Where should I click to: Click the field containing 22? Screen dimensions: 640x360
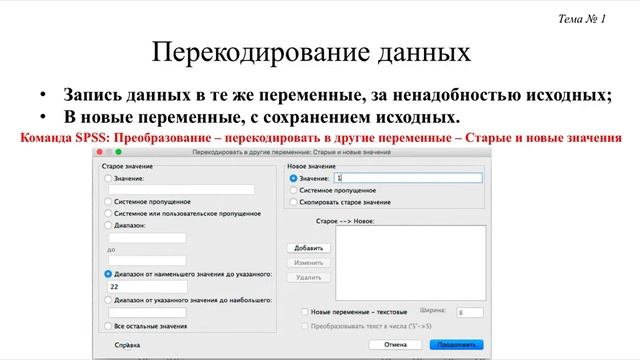[x=147, y=287]
